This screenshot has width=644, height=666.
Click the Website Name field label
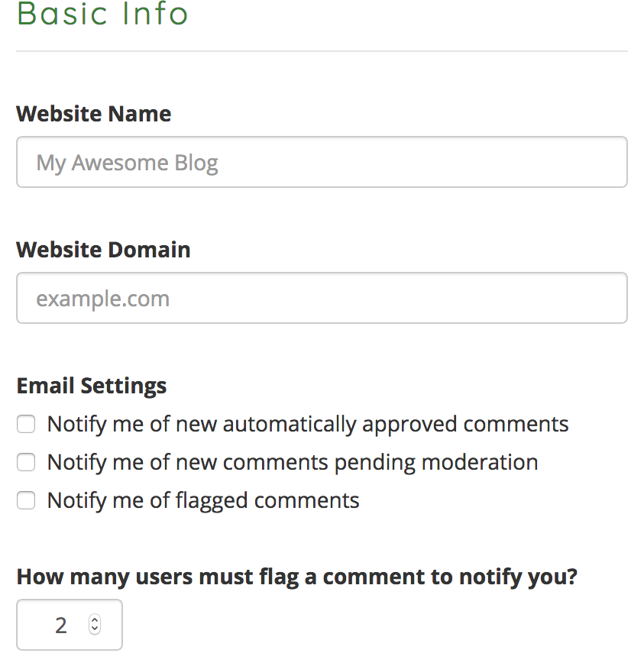pyautogui.click(x=93, y=114)
